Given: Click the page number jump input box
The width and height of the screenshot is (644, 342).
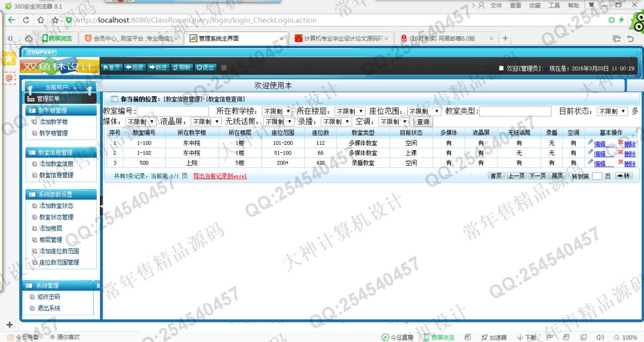Looking at the screenshot, I should pyautogui.click(x=598, y=176).
